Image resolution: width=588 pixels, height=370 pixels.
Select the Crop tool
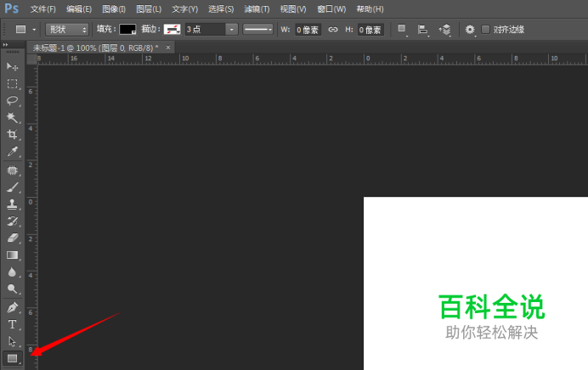tap(12, 134)
